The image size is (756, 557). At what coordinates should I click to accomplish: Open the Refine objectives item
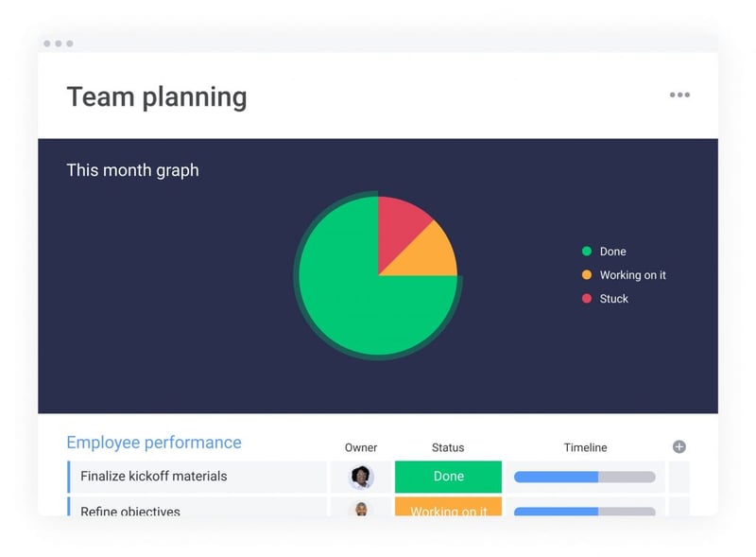point(130,511)
